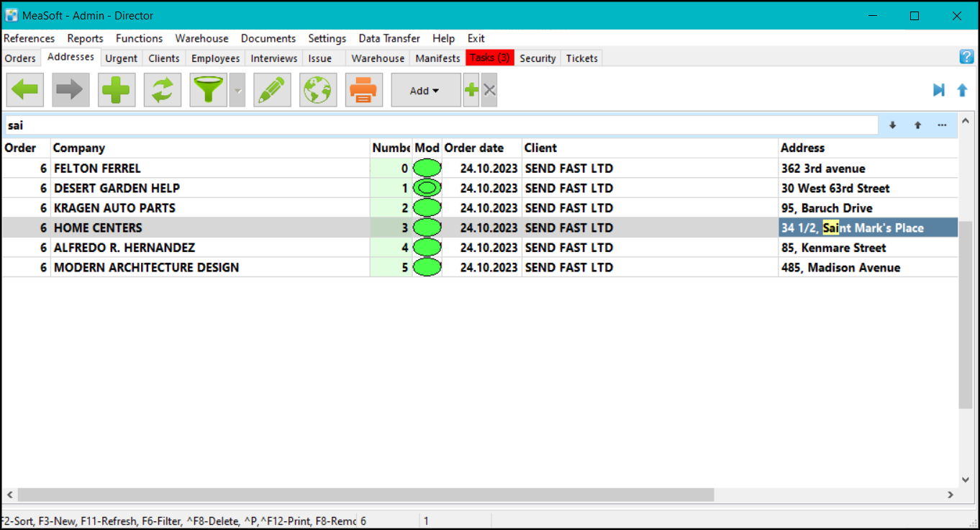The width and height of the screenshot is (980, 530).
Task: Click the green back arrow icon
Action: coord(25,91)
